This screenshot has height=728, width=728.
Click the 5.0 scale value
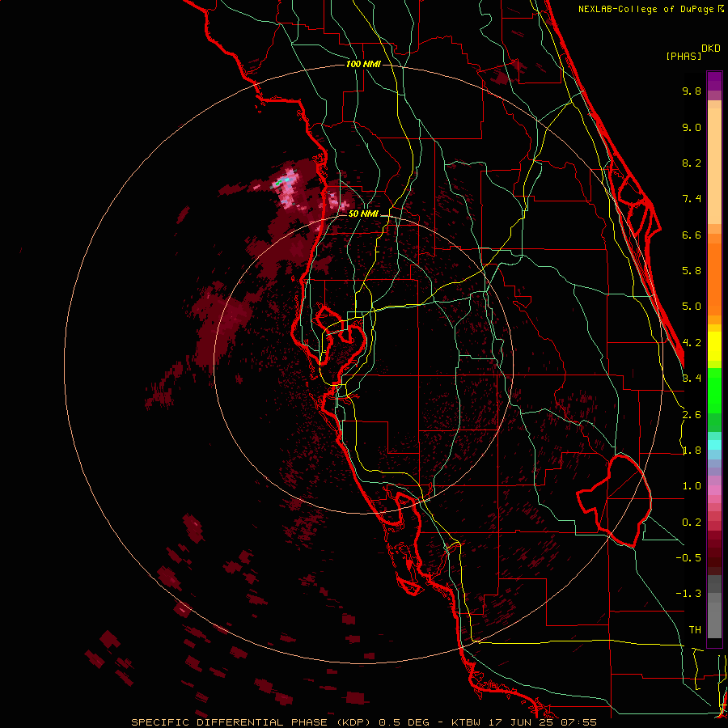pos(692,307)
